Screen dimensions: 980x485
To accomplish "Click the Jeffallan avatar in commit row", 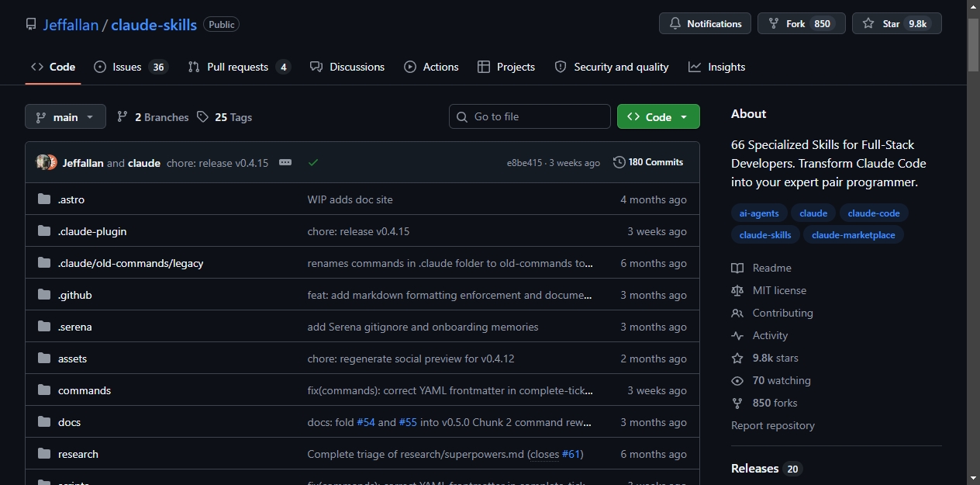I will pos(43,162).
